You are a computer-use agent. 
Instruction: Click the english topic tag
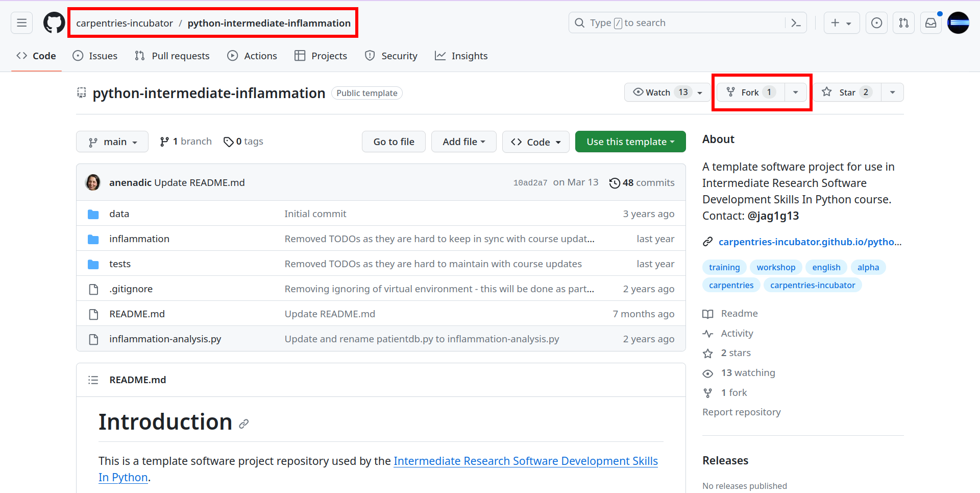[826, 267]
